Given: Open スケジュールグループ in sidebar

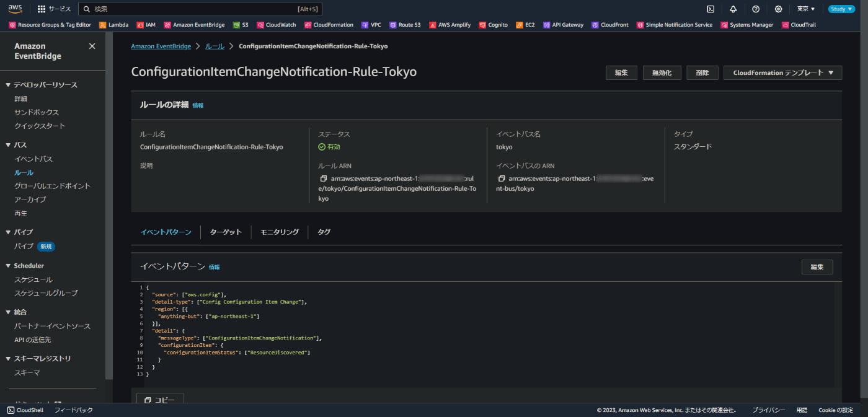Looking at the screenshot, I should point(46,293).
